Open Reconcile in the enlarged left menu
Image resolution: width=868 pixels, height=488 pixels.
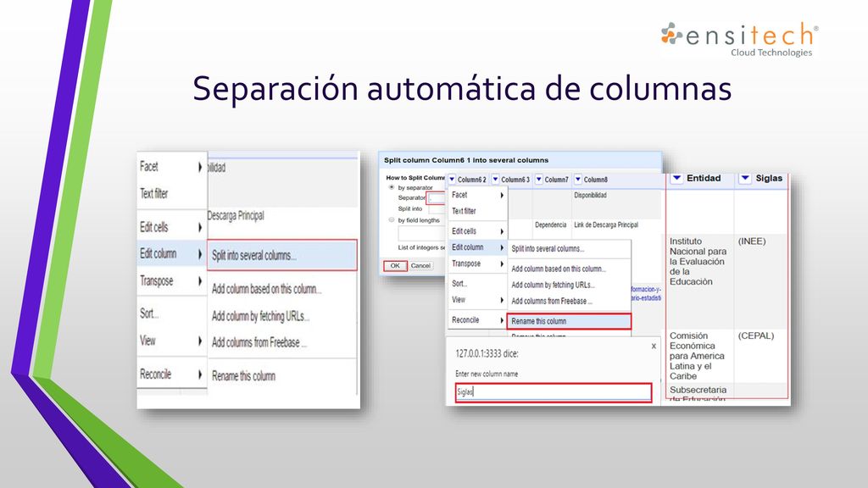pyautogui.click(x=171, y=374)
